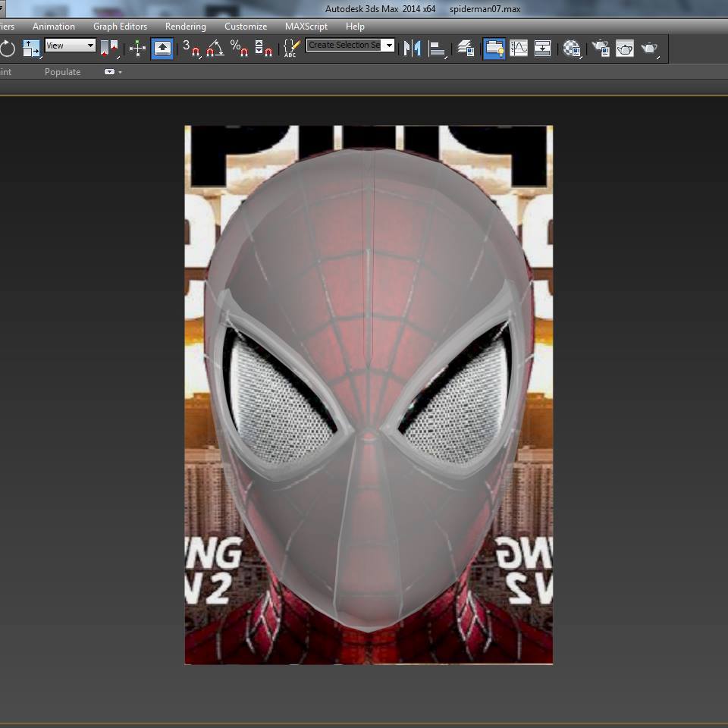This screenshot has height=728, width=728.
Task: Open the Graph Editors menu
Action: 121,27
